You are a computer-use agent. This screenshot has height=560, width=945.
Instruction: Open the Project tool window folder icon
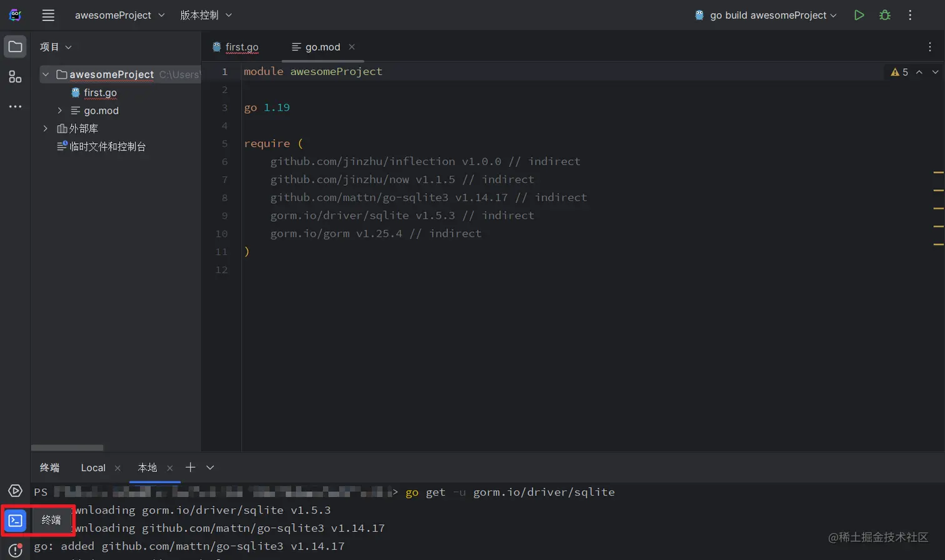(15, 47)
